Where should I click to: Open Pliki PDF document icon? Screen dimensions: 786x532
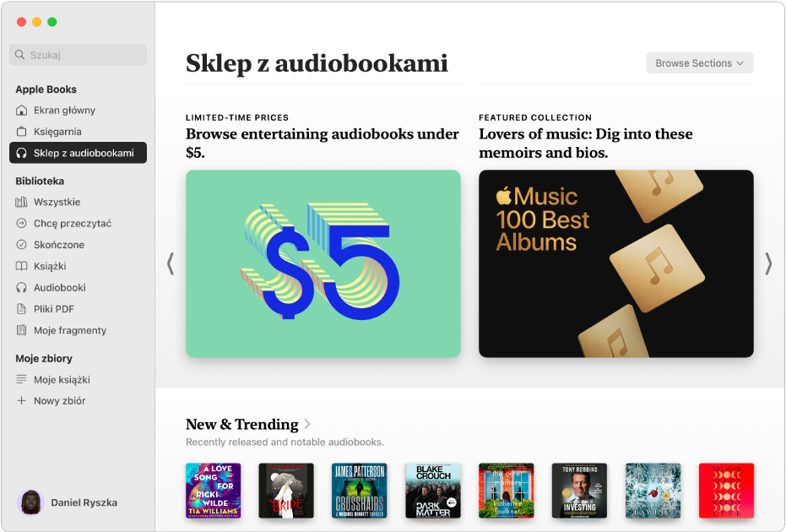click(x=21, y=309)
